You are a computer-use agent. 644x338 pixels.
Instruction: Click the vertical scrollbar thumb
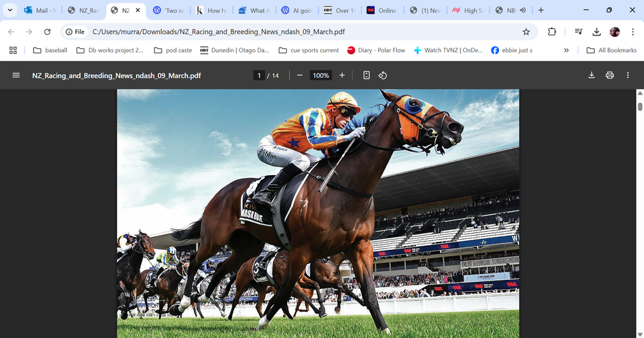click(639, 106)
